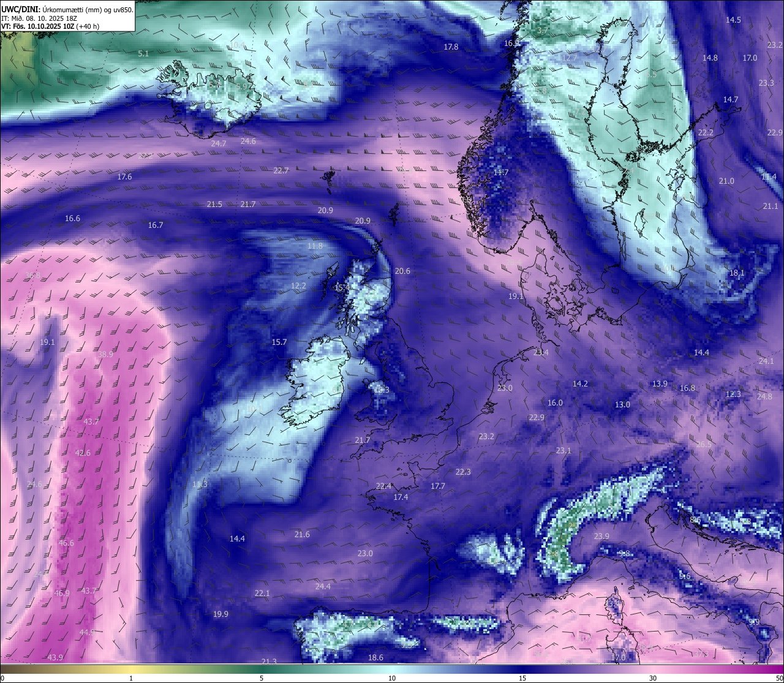Click the 13.0 value over central Germany
Image resolution: width=784 pixels, height=683 pixels.
point(622,405)
